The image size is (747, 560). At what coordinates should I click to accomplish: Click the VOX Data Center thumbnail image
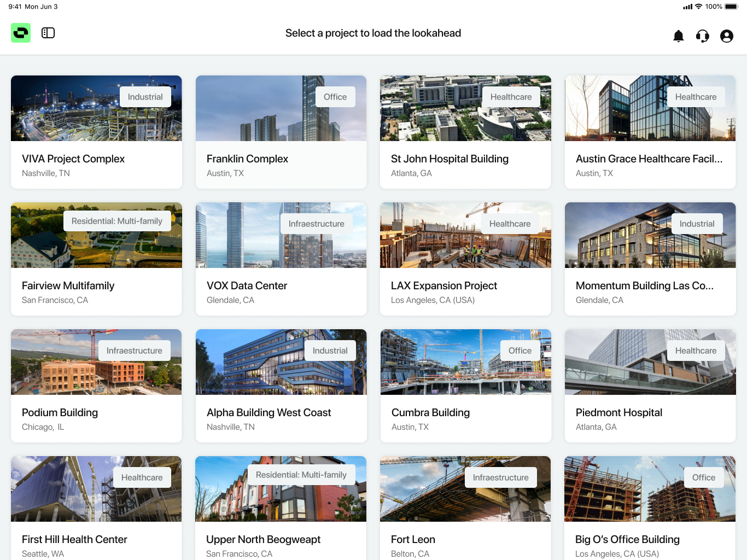tap(281, 235)
